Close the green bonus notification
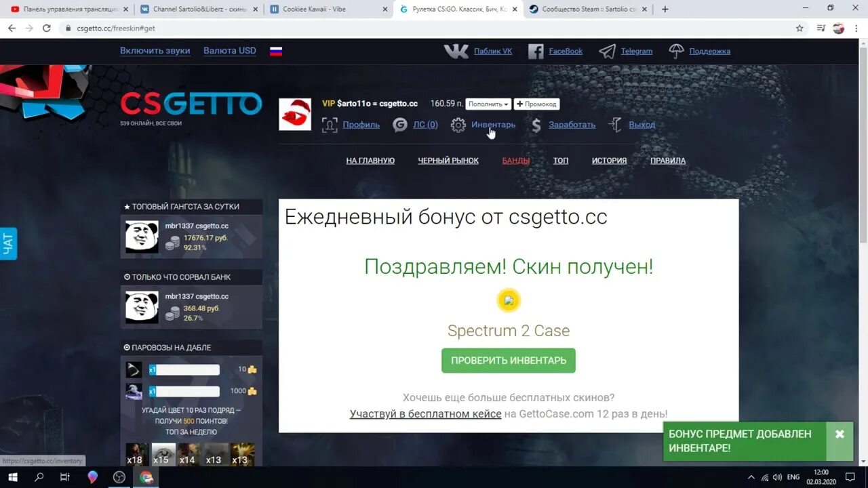This screenshot has width=868, height=488. (x=840, y=434)
